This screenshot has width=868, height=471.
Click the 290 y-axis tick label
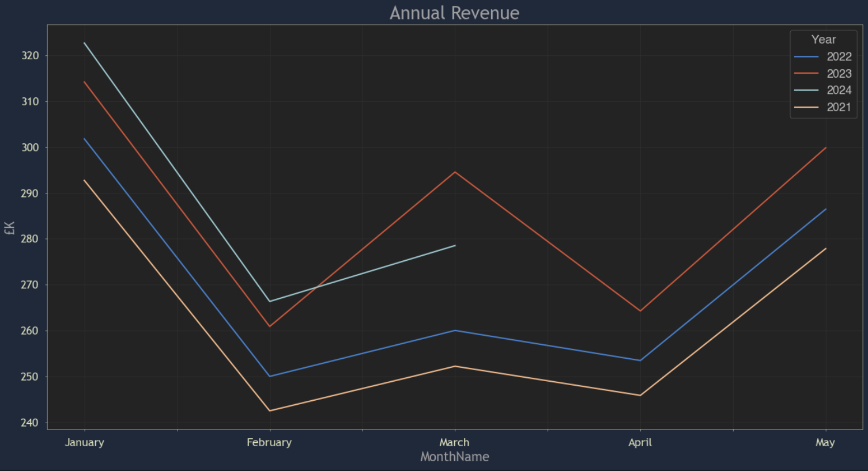pyautogui.click(x=30, y=193)
